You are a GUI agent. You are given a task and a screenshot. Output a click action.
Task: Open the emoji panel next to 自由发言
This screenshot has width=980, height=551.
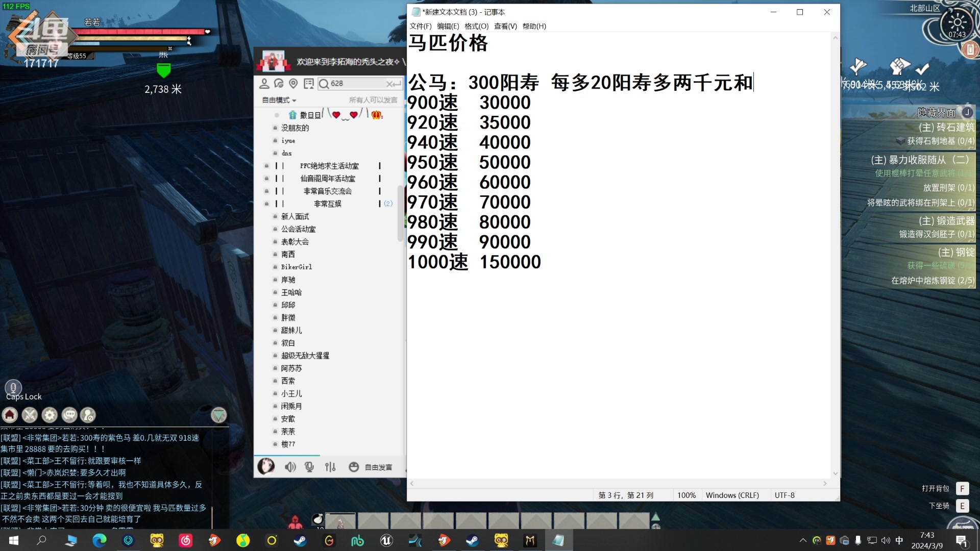click(353, 467)
